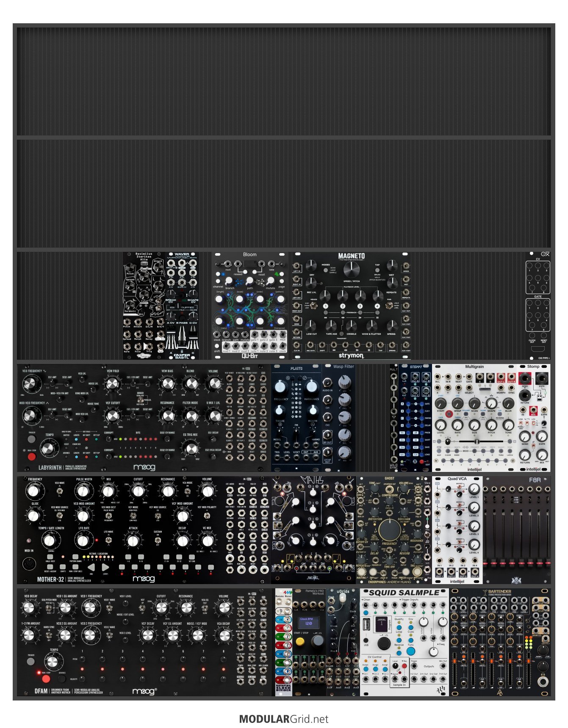Click the yellow START / STOP button on Pamela's PRO Workout

300,641
